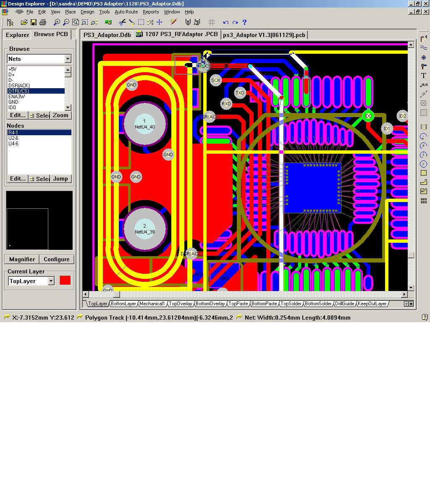Select the interactive routing tool

click(424, 38)
